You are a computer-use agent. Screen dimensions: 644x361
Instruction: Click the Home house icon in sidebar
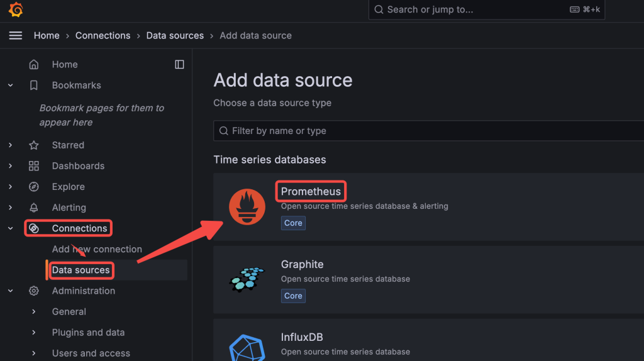click(34, 65)
